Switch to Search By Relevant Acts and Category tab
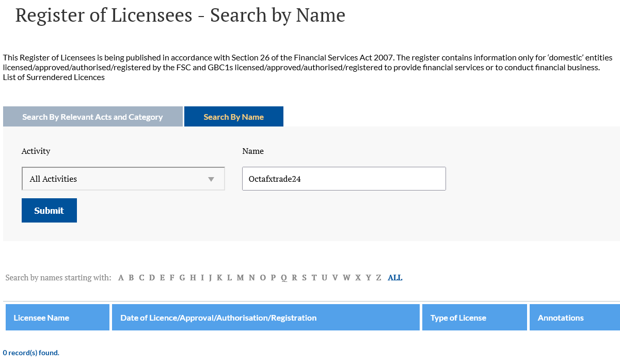The width and height of the screenshot is (620, 364). tap(93, 117)
